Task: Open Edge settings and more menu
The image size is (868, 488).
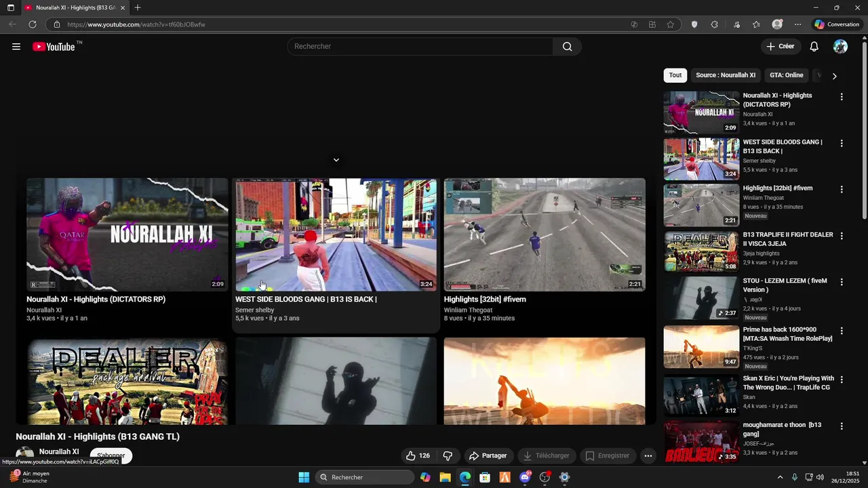Action: tap(798, 24)
